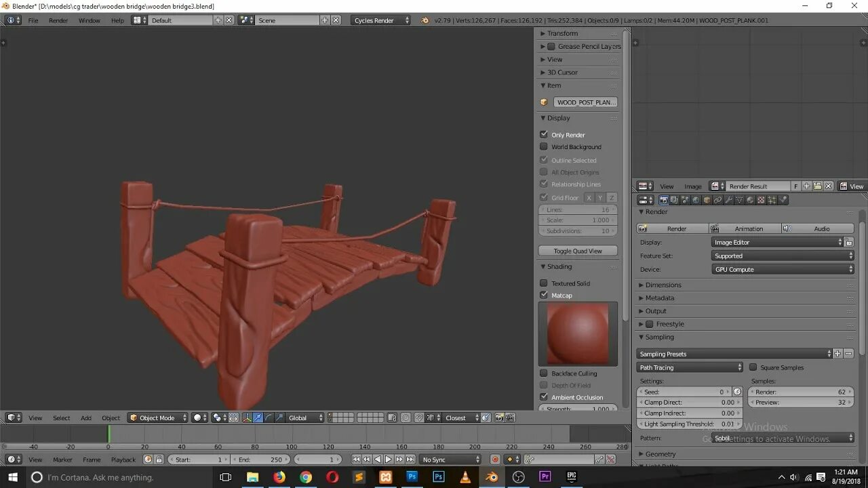Open the Feature Set Supported dropdown
This screenshot has height=488, width=868.
(783, 256)
